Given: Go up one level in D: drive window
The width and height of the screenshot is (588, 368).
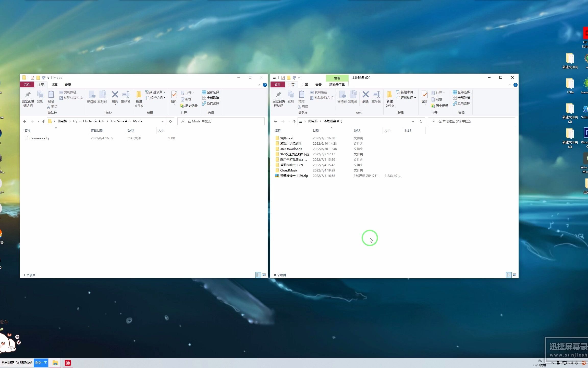Looking at the screenshot, I should [294, 121].
